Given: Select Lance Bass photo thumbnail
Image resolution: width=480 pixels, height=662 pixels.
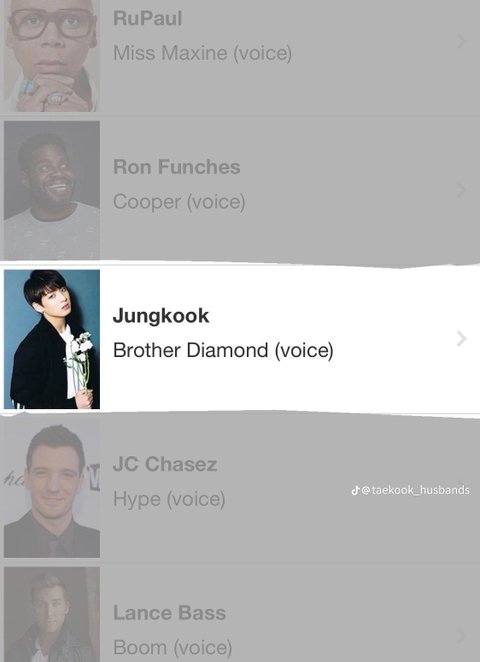Looking at the screenshot, I should pos(52,615).
